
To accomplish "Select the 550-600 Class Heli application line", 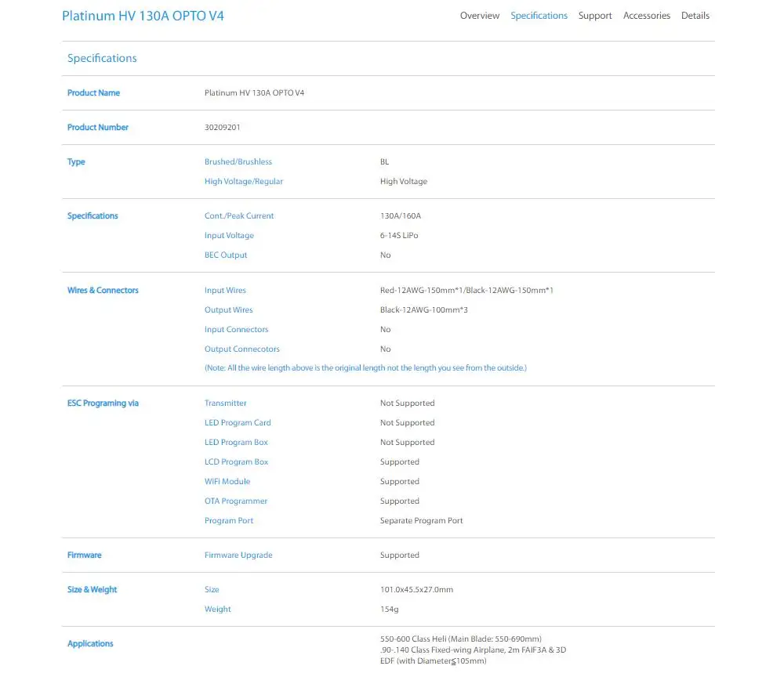I will pos(461,639).
